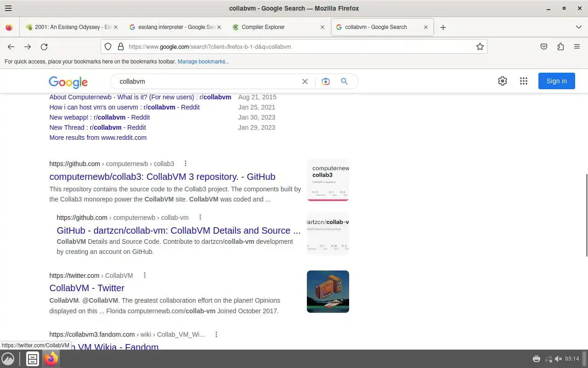Click the muted volume tray icon

[x=559, y=359]
